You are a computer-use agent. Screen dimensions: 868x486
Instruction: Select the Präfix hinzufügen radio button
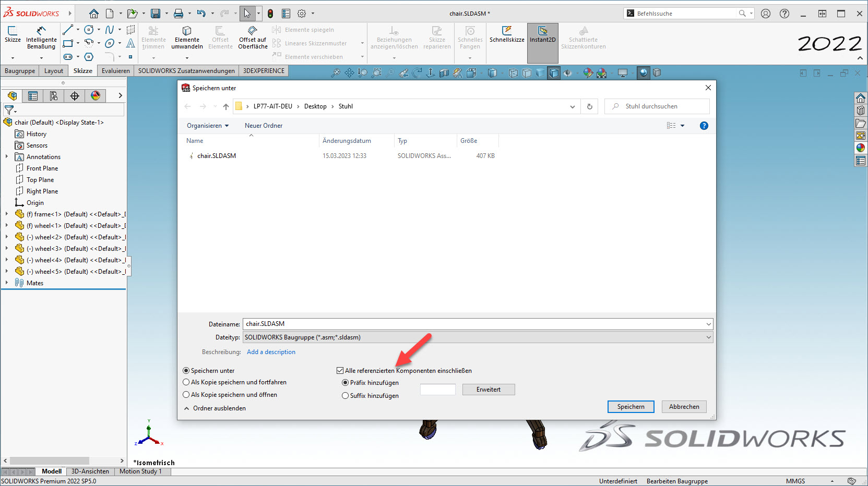pos(345,383)
